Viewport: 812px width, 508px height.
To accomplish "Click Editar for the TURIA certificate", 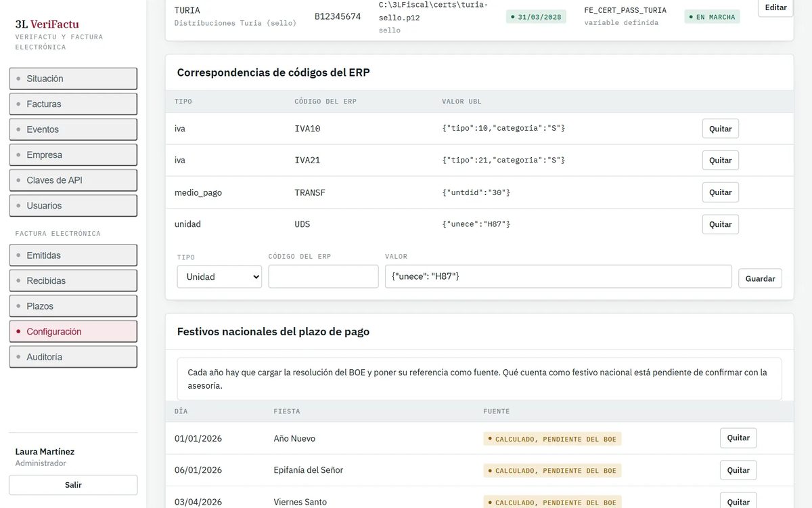I will (775, 8).
